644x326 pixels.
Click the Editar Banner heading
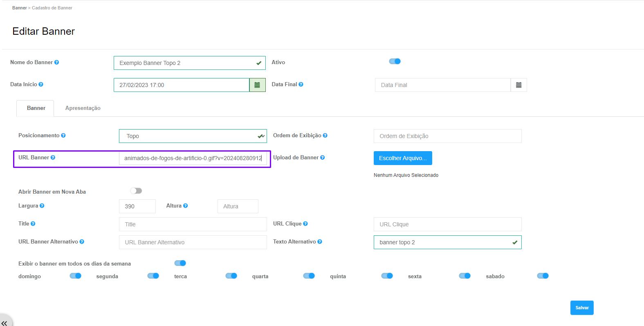coord(44,31)
